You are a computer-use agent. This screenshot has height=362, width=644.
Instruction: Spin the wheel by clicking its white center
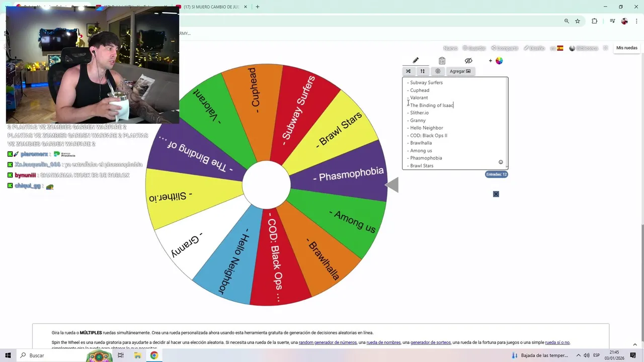click(x=266, y=185)
